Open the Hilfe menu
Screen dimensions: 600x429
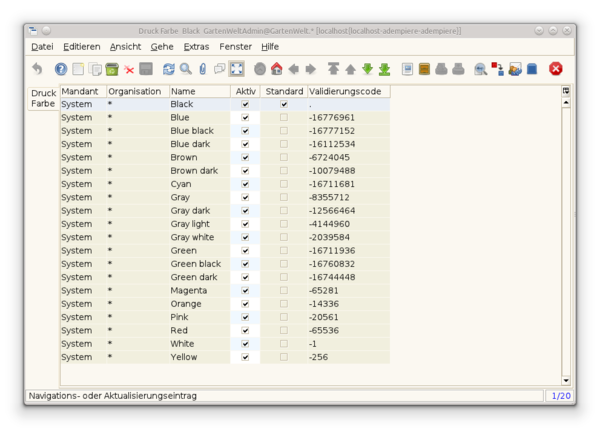click(x=270, y=47)
